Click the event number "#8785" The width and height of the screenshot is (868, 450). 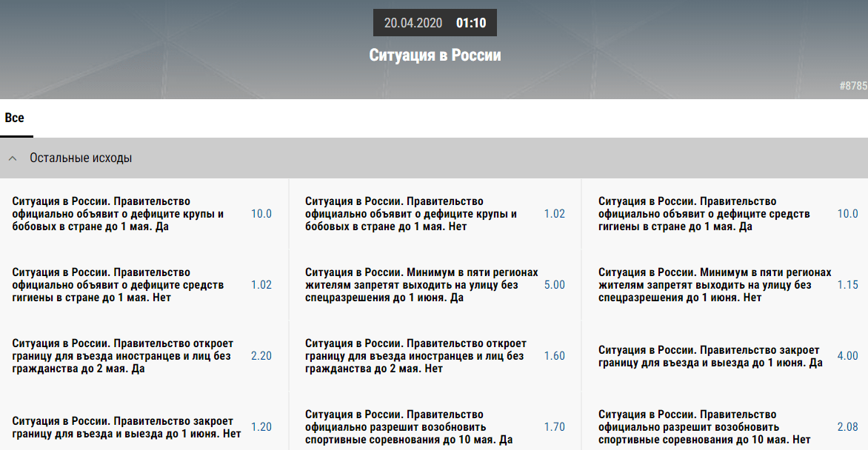click(854, 86)
